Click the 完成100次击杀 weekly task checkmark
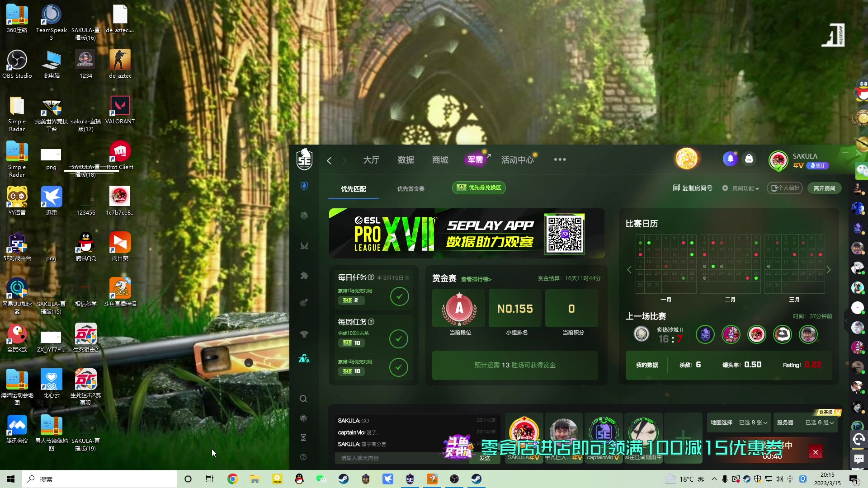The image size is (868, 488). [x=398, y=338]
